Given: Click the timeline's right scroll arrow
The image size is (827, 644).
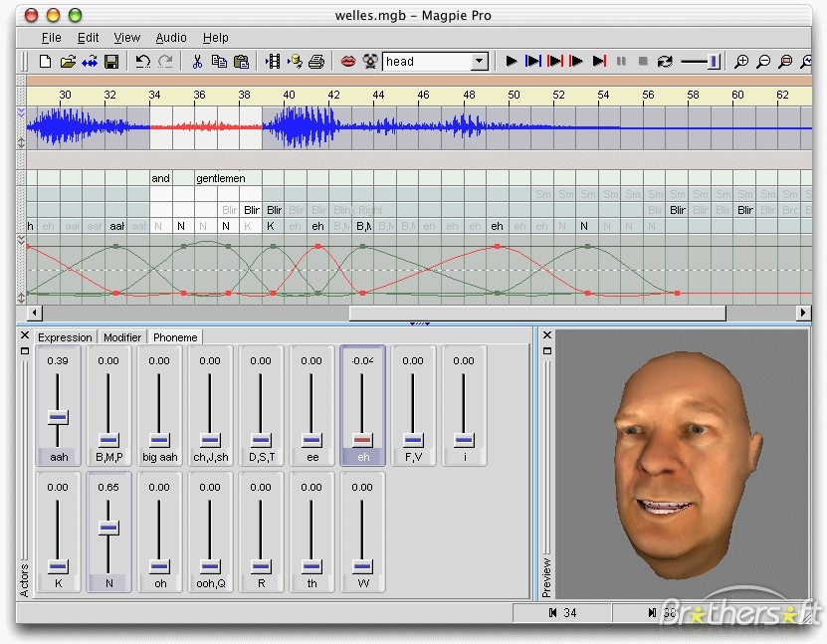Looking at the screenshot, I should (x=803, y=313).
